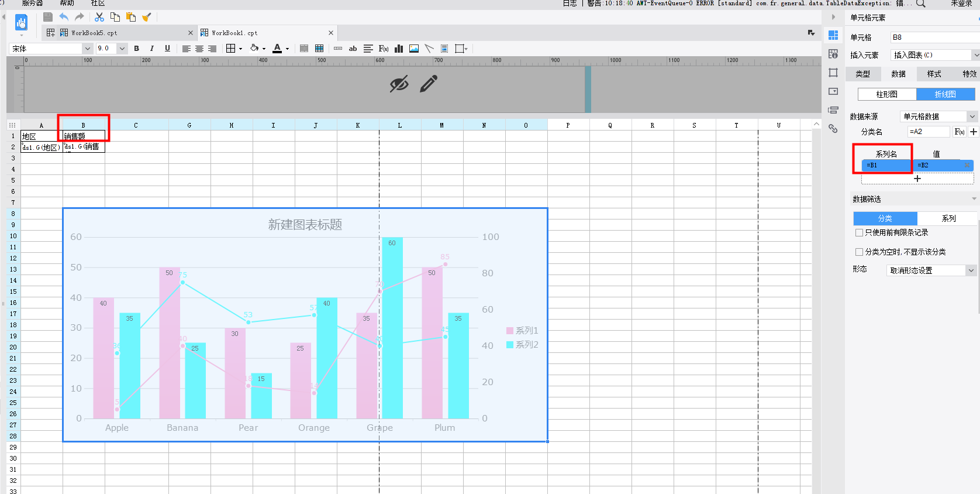The width and height of the screenshot is (980, 494).
Task: Paste from clipboard using the paste icon
Action: 131,17
